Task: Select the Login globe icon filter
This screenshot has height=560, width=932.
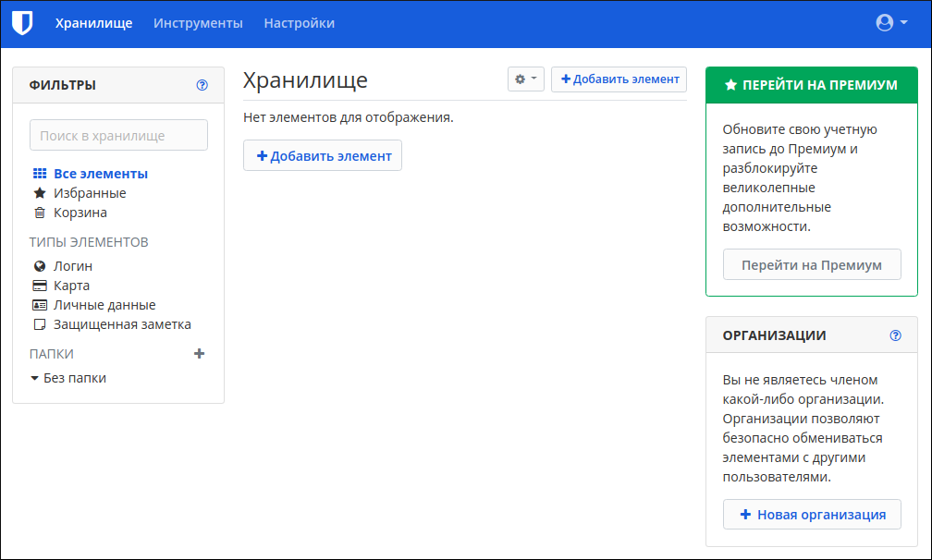Action: [40, 266]
